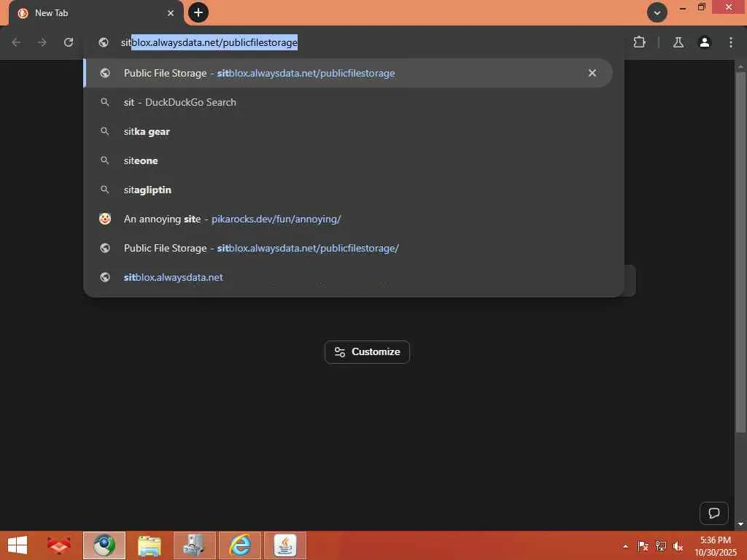Open the Customize button
747x560 pixels.
[x=367, y=352]
